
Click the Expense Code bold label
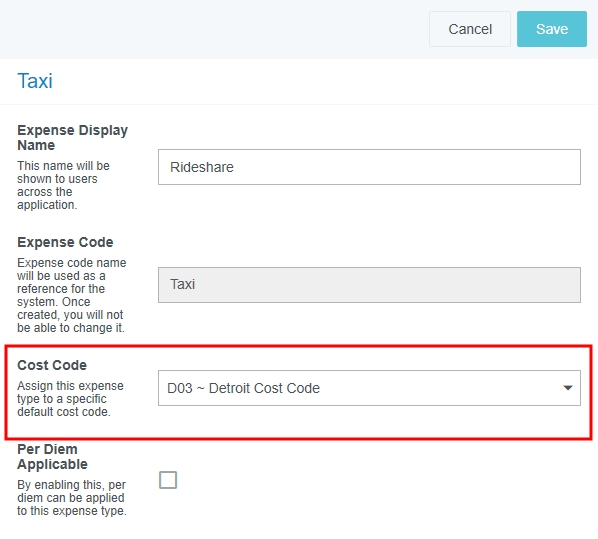[x=65, y=242]
